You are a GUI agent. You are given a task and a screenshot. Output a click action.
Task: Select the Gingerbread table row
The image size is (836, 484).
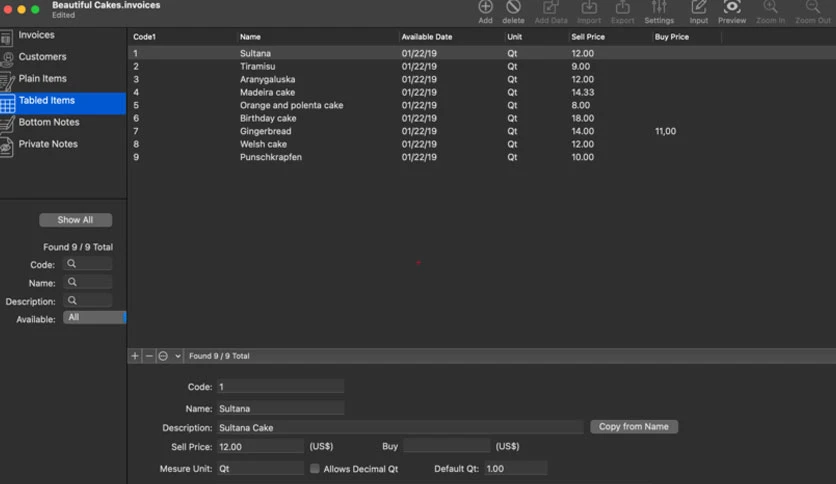tap(481, 131)
